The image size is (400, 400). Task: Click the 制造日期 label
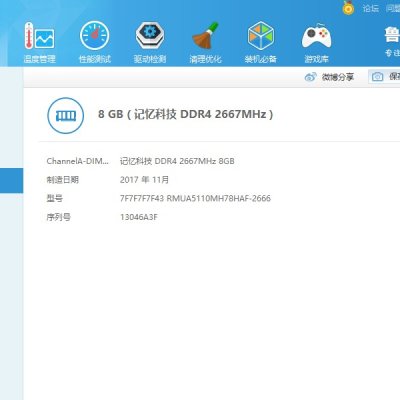pyautogui.click(x=63, y=180)
